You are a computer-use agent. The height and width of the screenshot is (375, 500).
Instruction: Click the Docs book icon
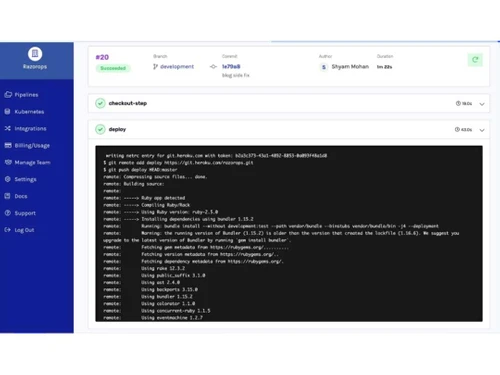pyautogui.click(x=8, y=196)
